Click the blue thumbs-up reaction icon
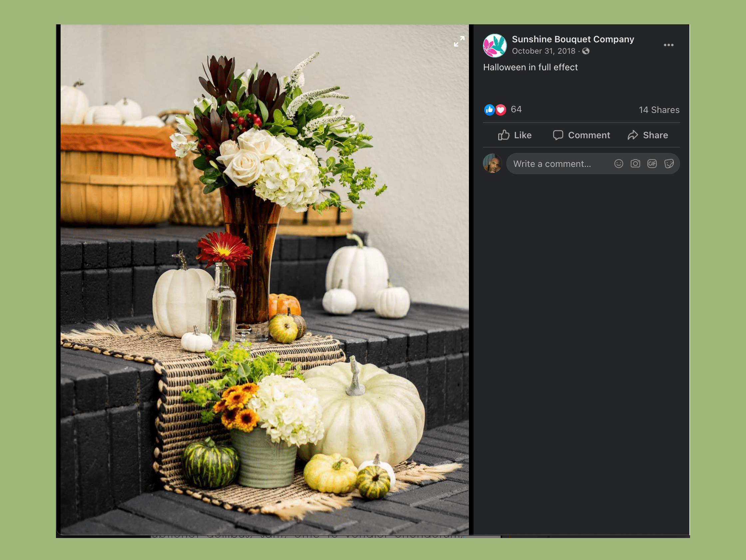The image size is (746, 560). pyautogui.click(x=489, y=110)
